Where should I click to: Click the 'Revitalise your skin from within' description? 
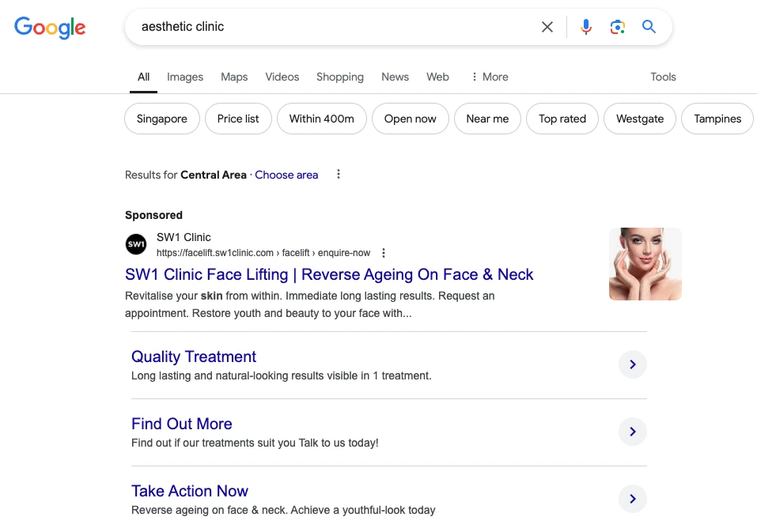[x=309, y=304]
